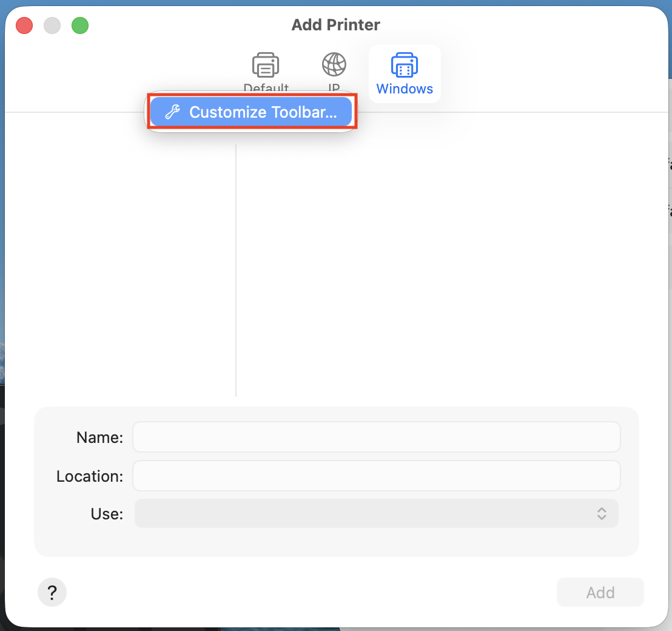Click the Windows printer icon
Screen dimensions: 672x631
click(404, 65)
